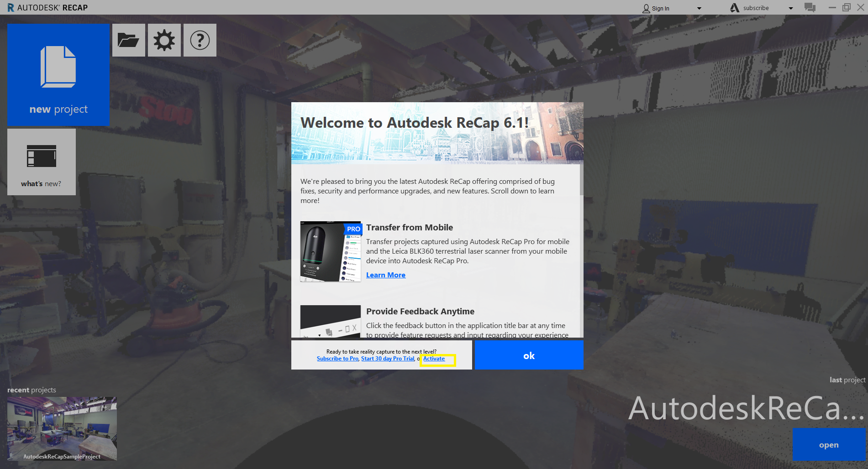The height and width of the screenshot is (469, 868).
Task: Open settings gear icon
Action: (164, 40)
